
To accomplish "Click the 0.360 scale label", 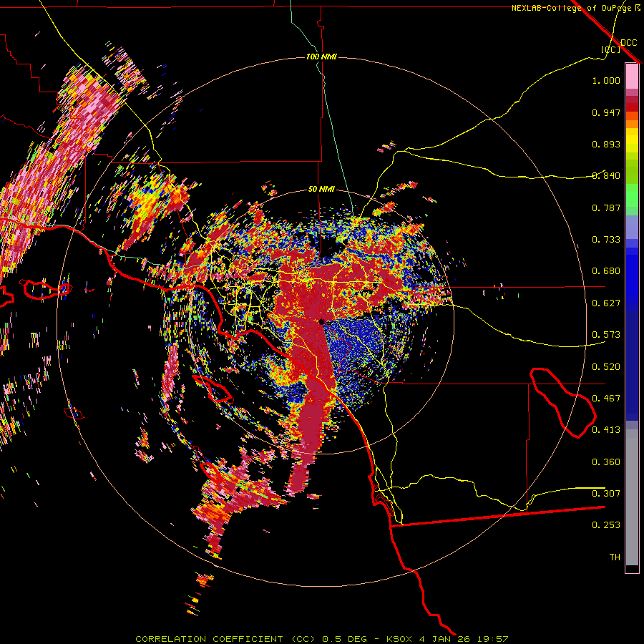I will click(606, 462).
